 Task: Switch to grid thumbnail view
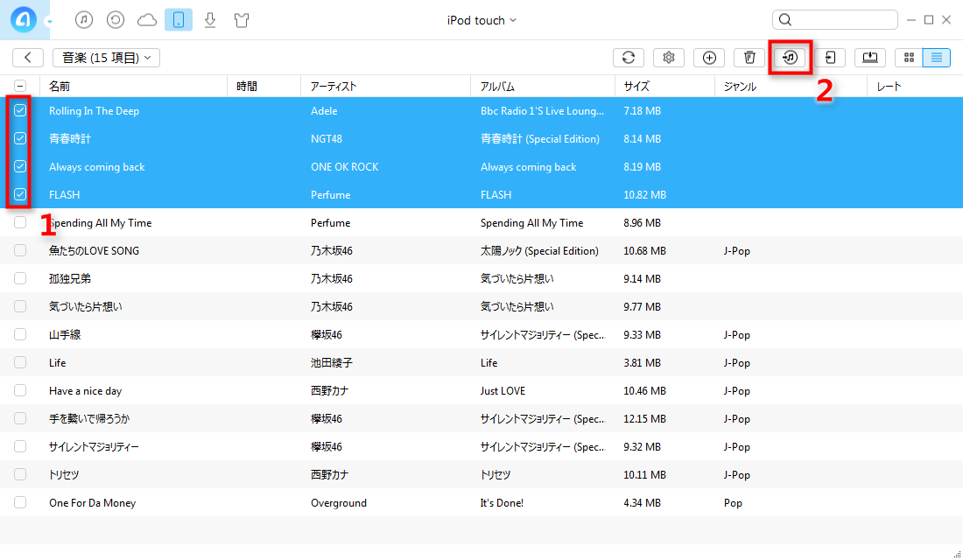(909, 57)
